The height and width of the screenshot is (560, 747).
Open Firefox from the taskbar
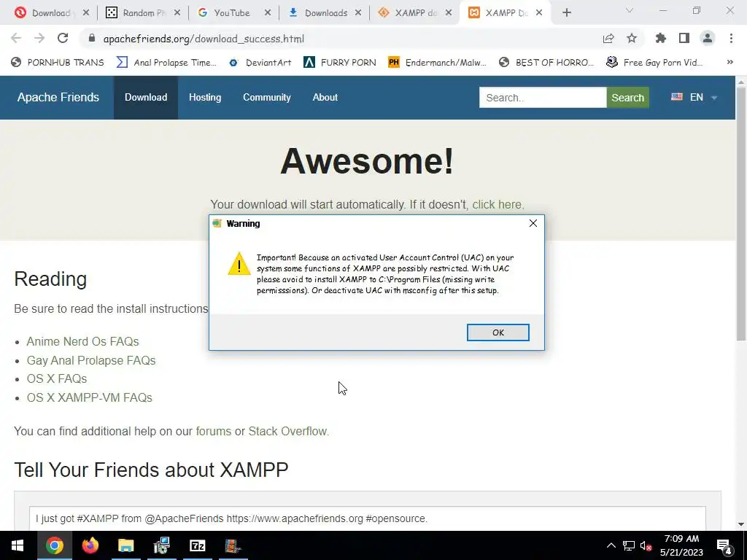[x=90, y=545]
